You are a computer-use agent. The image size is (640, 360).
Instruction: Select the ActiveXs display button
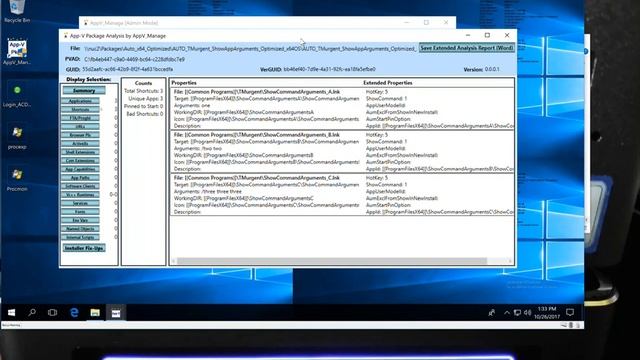pos(80,143)
